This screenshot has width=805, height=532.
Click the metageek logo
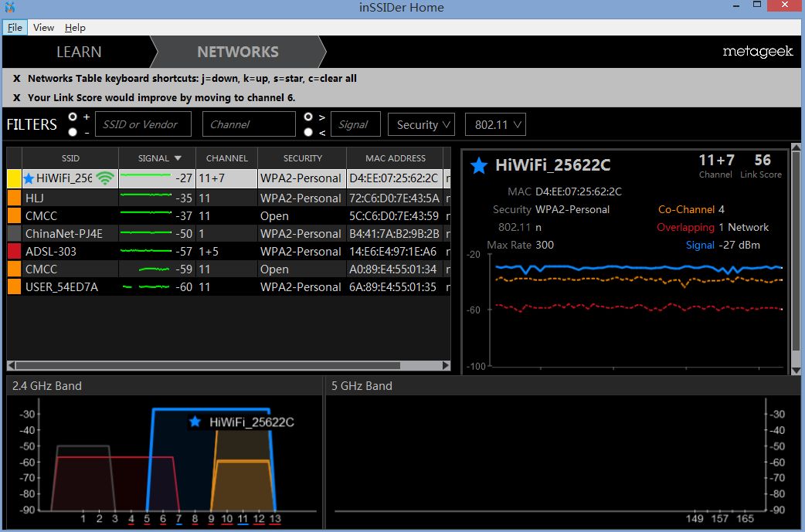point(757,51)
